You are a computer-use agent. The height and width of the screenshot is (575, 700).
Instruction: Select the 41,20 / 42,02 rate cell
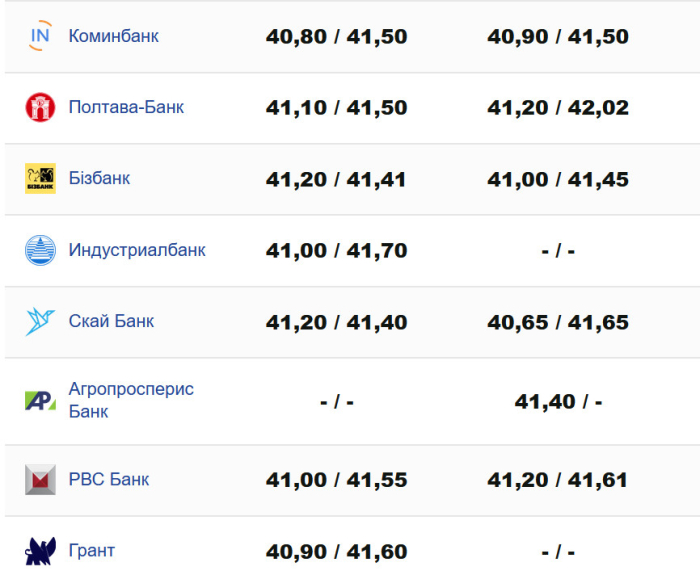click(x=558, y=107)
